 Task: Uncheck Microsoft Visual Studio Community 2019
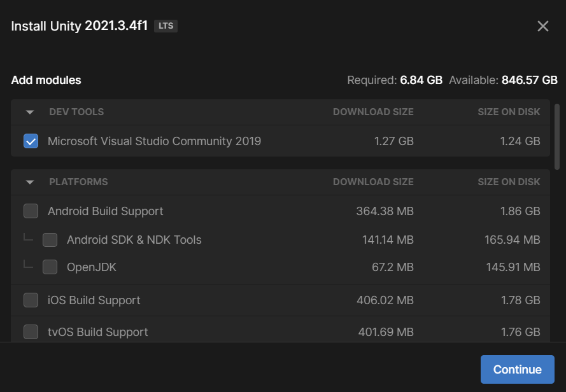pyautogui.click(x=31, y=141)
